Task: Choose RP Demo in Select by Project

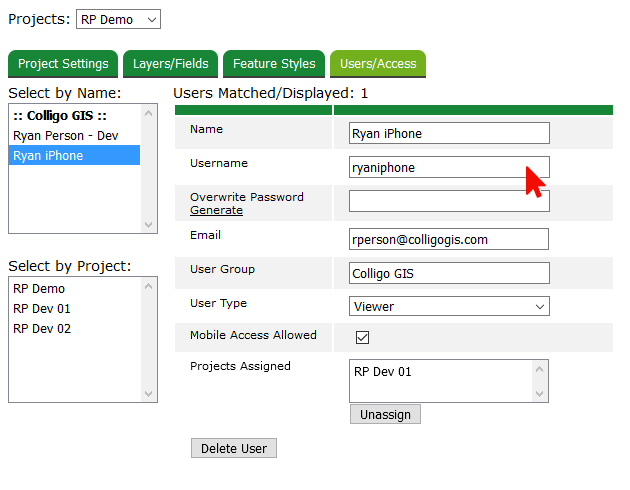Action: (x=39, y=288)
